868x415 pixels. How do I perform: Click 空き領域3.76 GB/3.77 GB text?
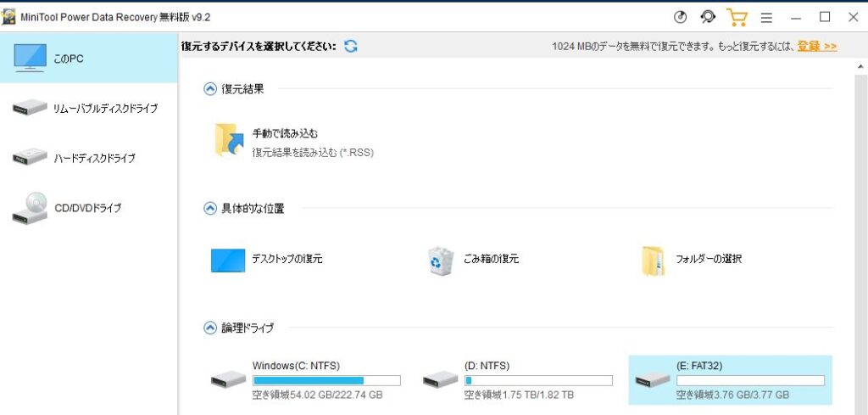pyautogui.click(x=733, y=395)
